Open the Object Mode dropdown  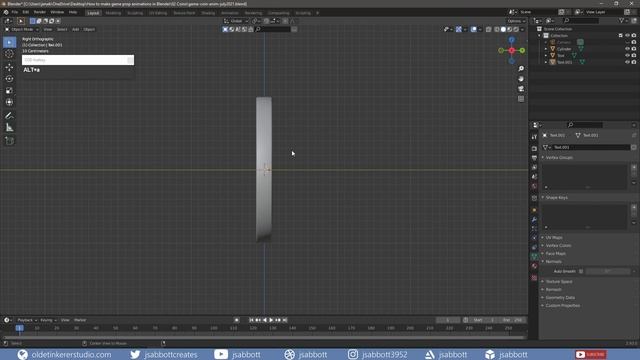point(22,29)
